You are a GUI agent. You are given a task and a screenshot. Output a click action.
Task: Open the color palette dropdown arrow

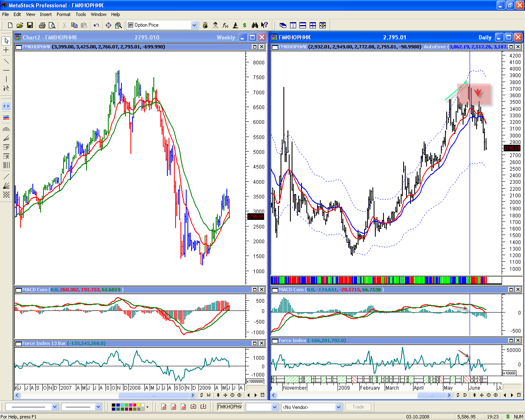[x=148, y=407]
